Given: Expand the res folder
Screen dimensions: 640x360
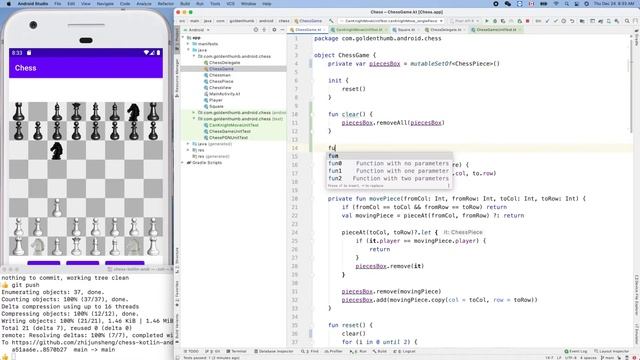Looking at the screenshot, I should coord(188,150).
